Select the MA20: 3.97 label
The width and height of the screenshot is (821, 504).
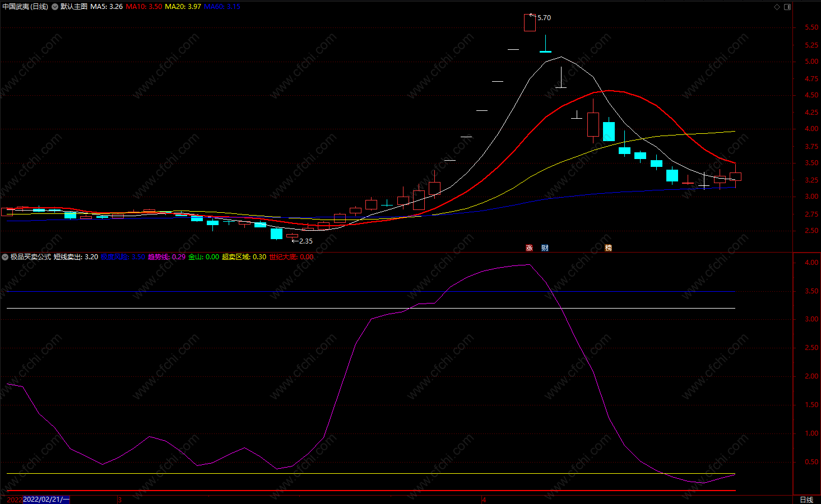click(x=183, y=7)
